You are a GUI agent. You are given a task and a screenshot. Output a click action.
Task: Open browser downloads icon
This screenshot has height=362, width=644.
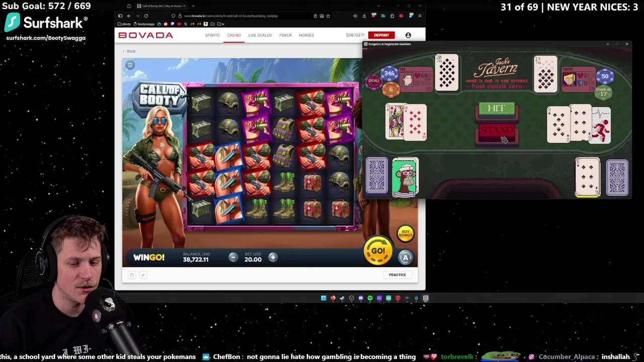(364, 16)
